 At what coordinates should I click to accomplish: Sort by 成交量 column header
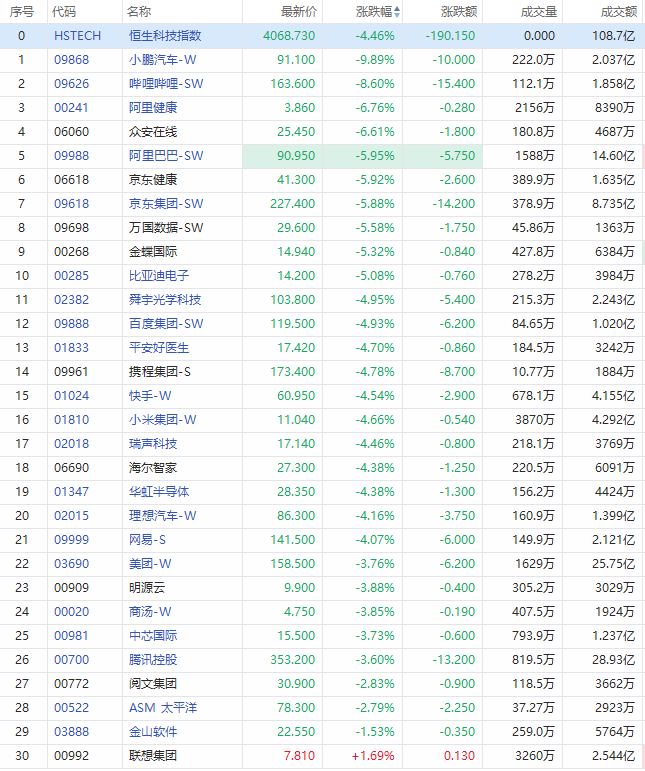point(539,12)
